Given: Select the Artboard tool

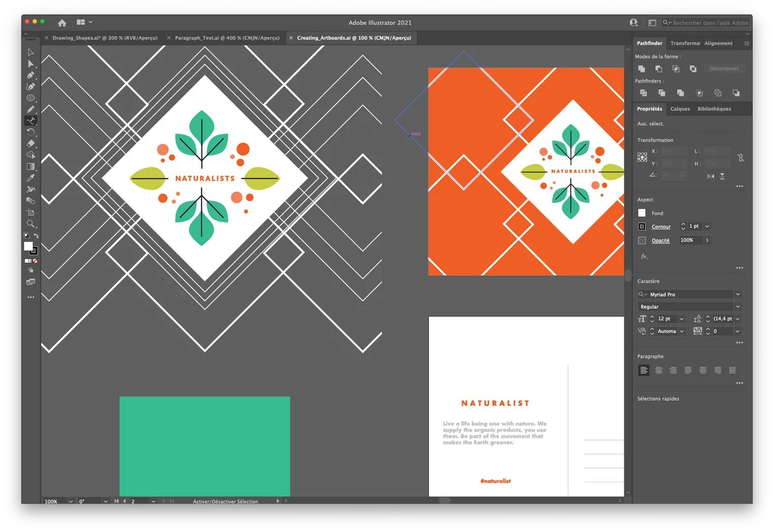Looking at the screenshot, I should coord(30,212).
